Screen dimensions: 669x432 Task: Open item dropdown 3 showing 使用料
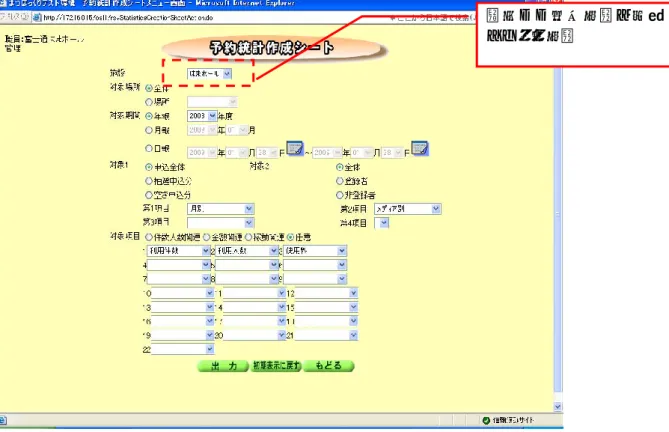pos(315,251)
